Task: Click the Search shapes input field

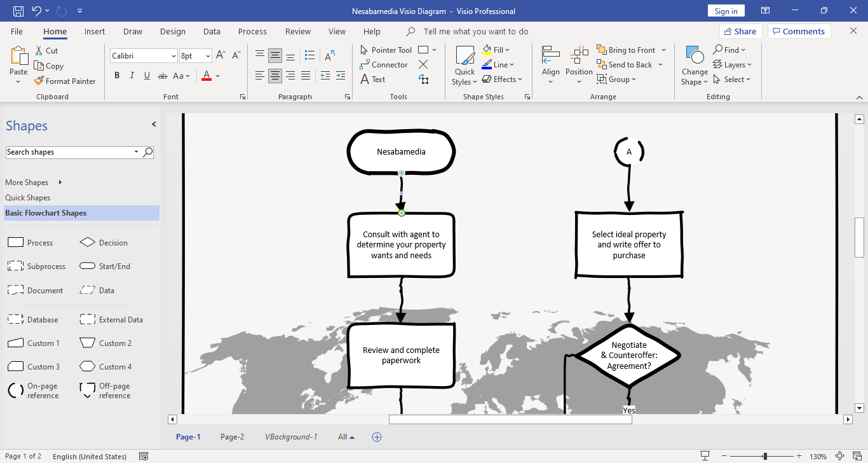Action: point(70,152)
